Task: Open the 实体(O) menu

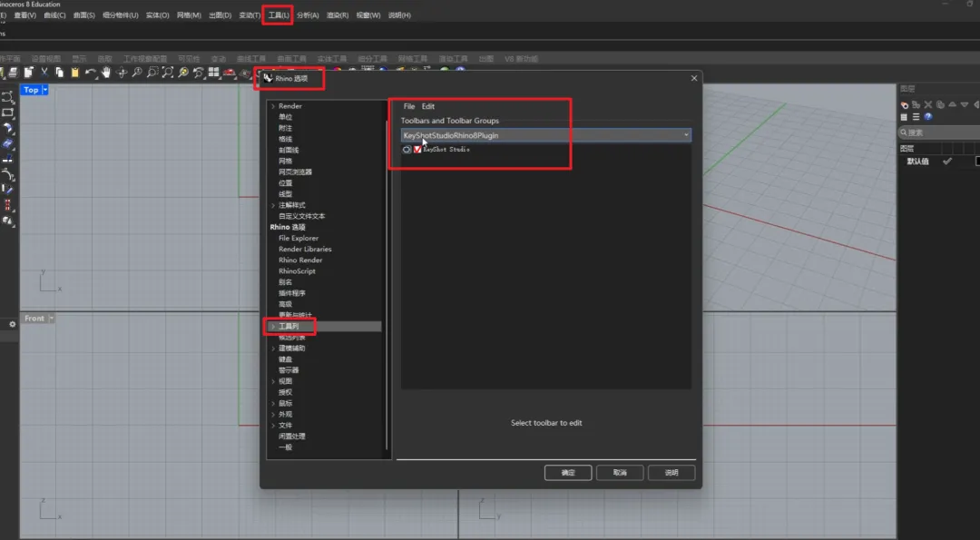Action: click(157, 15)
